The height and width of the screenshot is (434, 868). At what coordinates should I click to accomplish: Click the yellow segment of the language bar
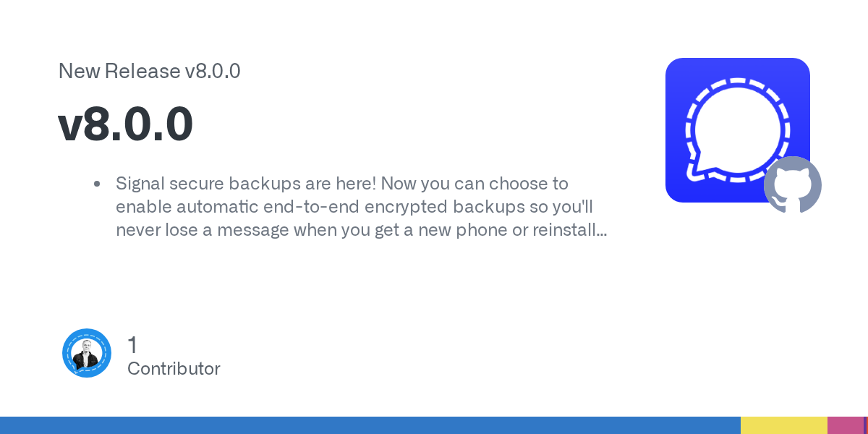pos(783,425)
